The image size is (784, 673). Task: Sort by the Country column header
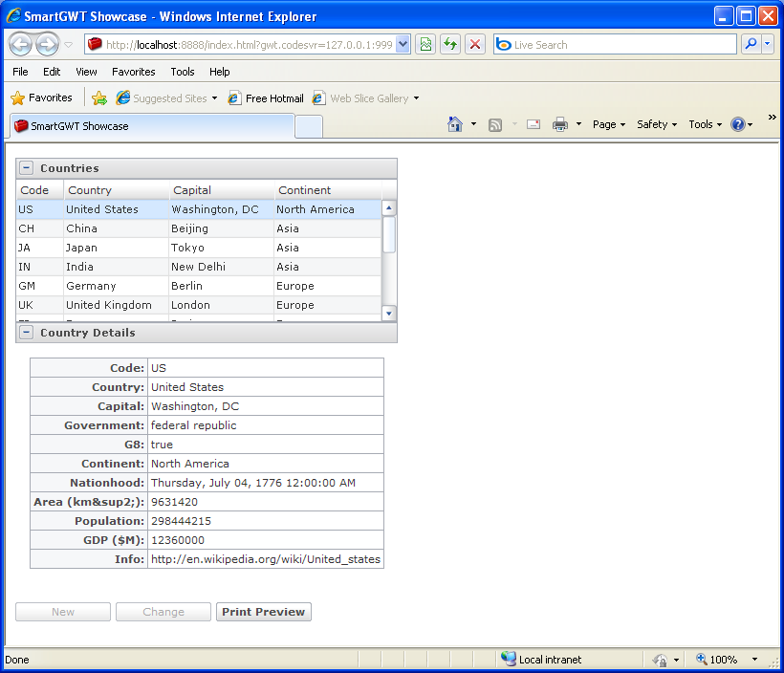tap(117, 190)
